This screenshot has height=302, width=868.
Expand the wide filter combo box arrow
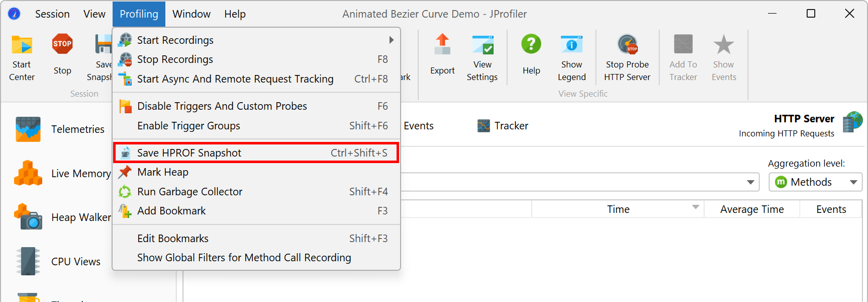pos(750,182)
